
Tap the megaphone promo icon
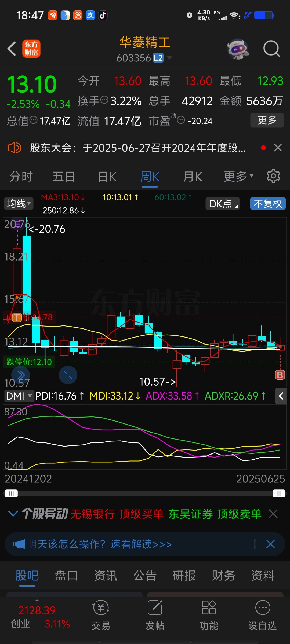click(x=19, y=544)
